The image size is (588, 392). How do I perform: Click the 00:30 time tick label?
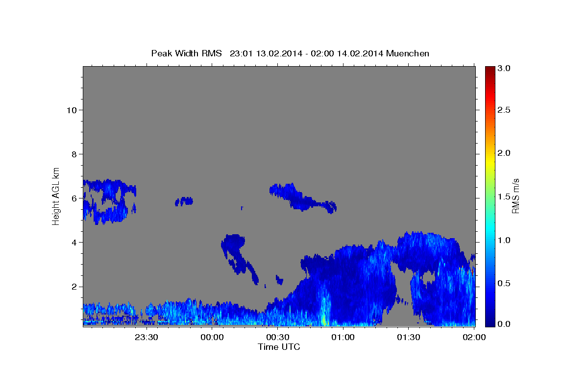[278, 337]
